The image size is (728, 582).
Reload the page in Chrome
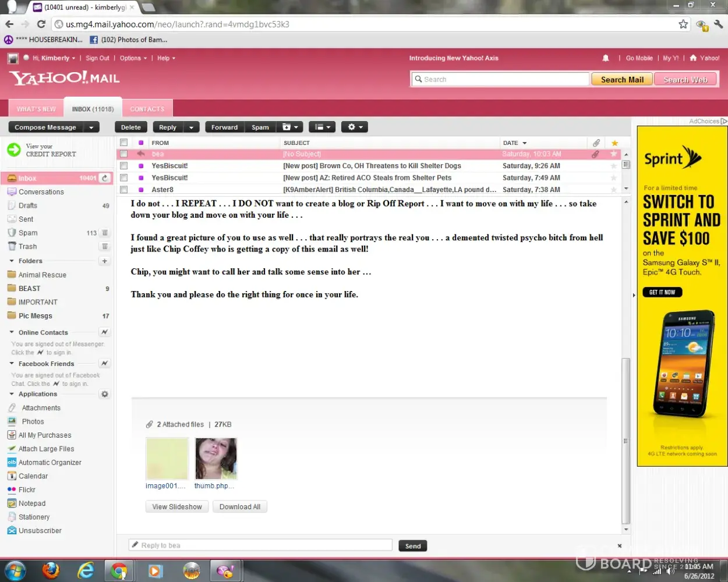click(41, 24)
